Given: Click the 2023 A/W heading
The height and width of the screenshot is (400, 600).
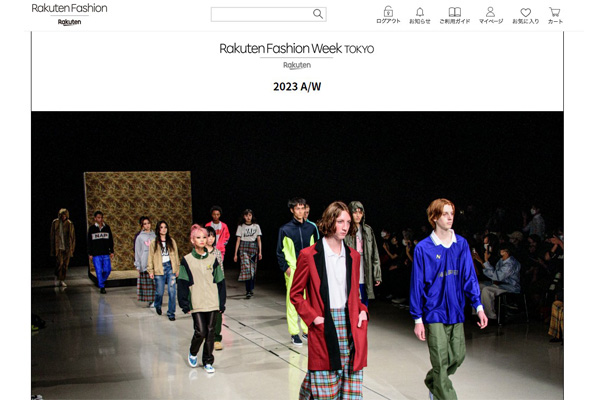Looking at the screenshot, I should (297, 87).
